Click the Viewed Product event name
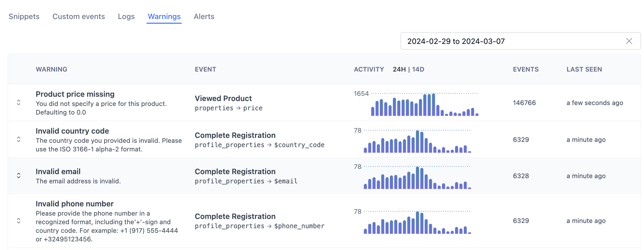Screen dimensions: 644x250 coord(223,99)
